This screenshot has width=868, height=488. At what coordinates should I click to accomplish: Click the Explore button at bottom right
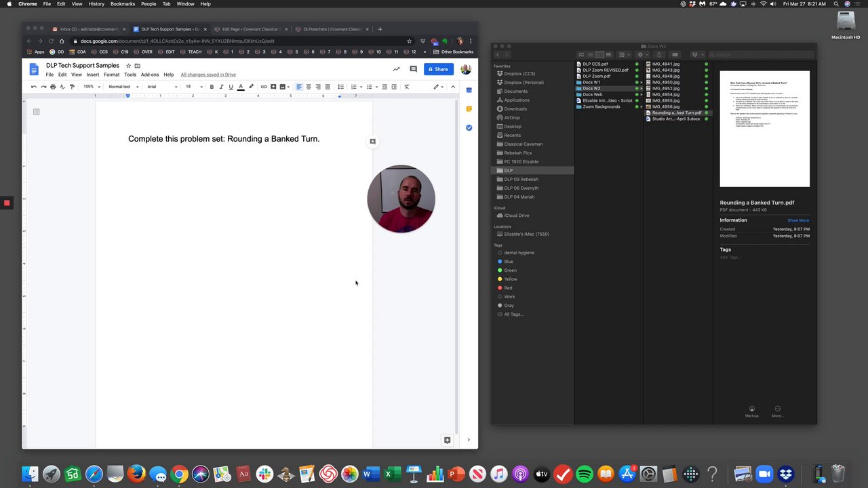pyautogui.click(x=447, y=440)
